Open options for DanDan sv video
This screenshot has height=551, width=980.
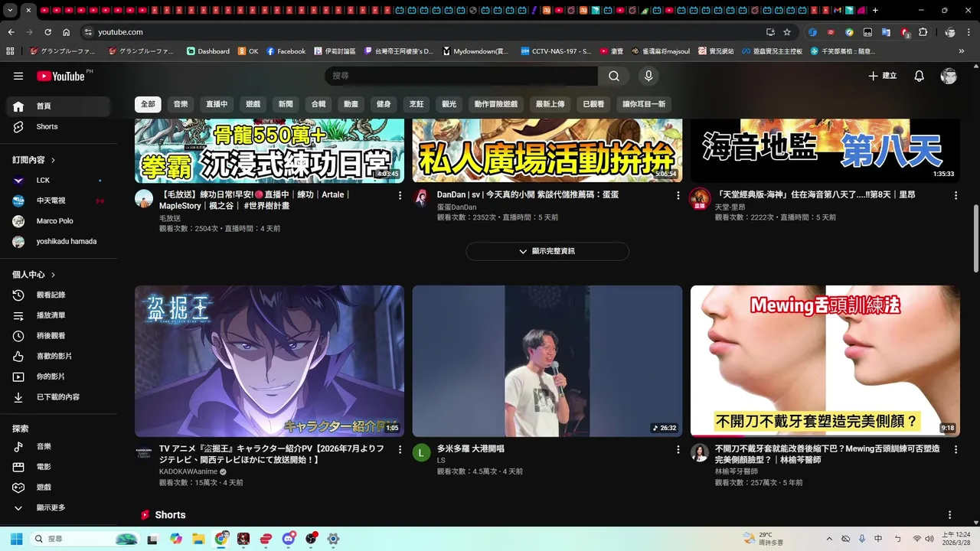point(678,196)
